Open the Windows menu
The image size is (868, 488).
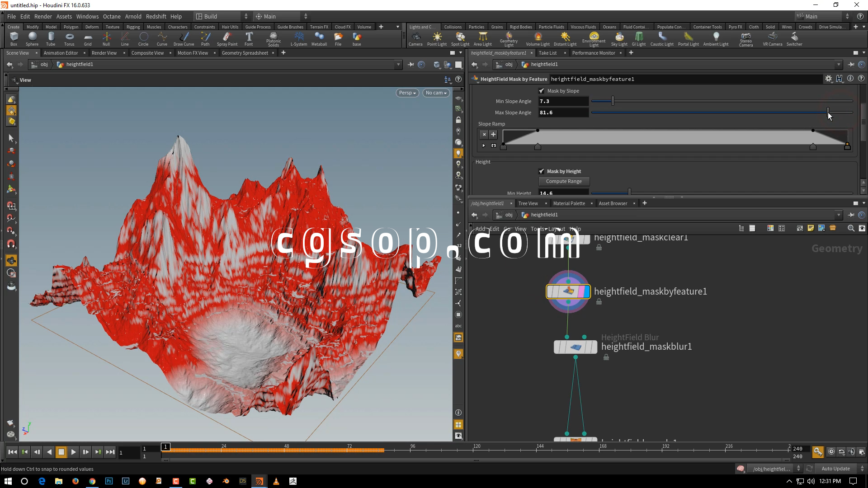coord(87,16)
